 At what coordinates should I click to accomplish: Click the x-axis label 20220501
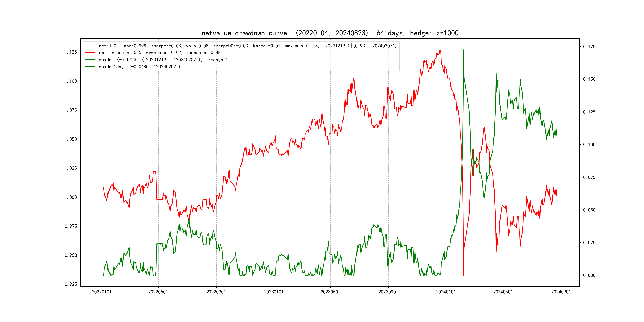coord(158,292)
